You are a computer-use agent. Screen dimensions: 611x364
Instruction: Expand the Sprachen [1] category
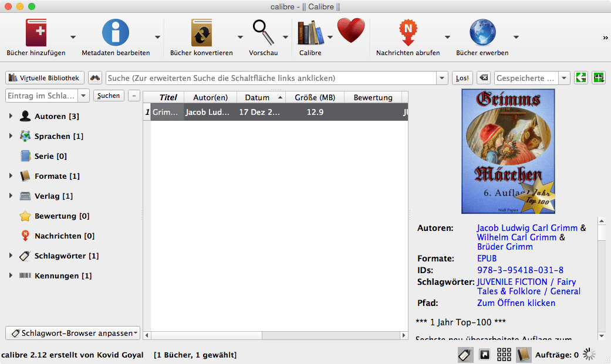click(x=11, y=136)
